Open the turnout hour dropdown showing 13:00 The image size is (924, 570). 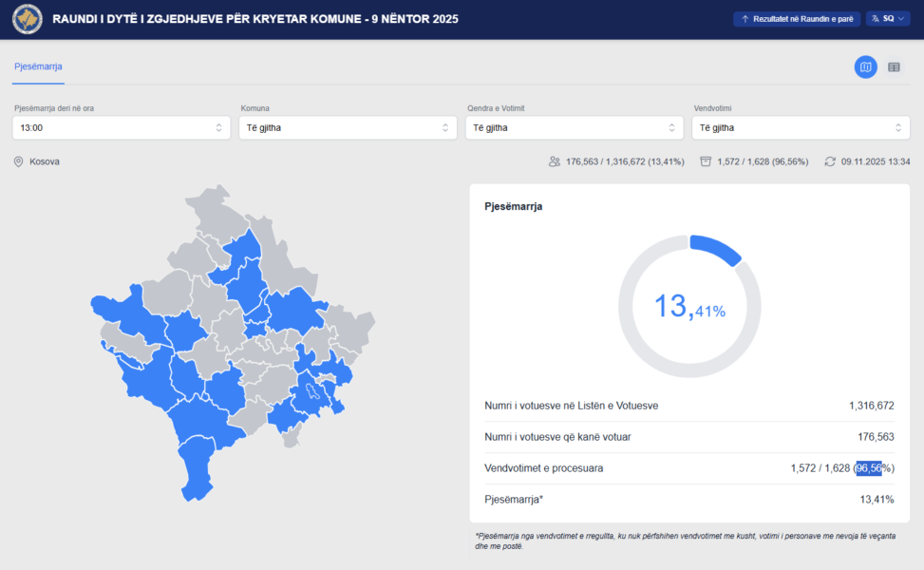point(122,127)
